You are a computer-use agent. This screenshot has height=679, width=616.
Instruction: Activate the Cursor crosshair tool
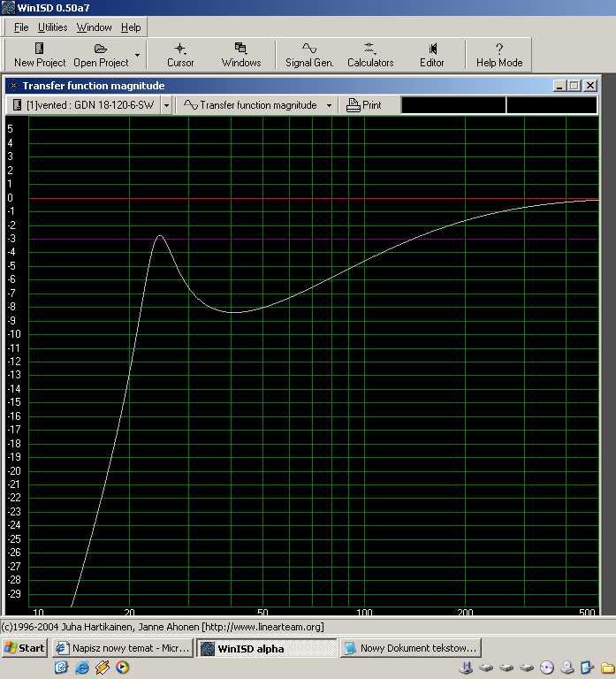click(180, 55)
